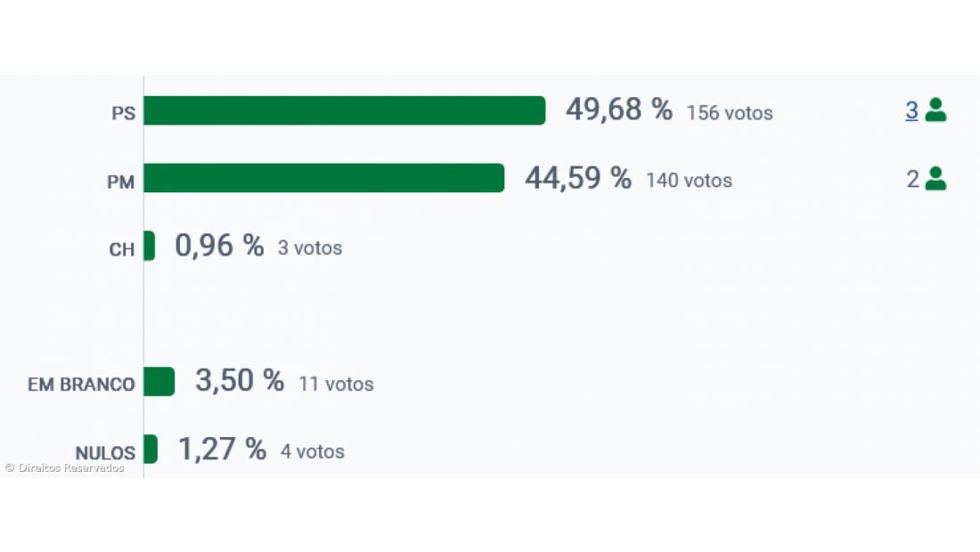Click the small CH results bar
Image resolution: width=980 pixels, height=552 pixels.
coord(149,246)
